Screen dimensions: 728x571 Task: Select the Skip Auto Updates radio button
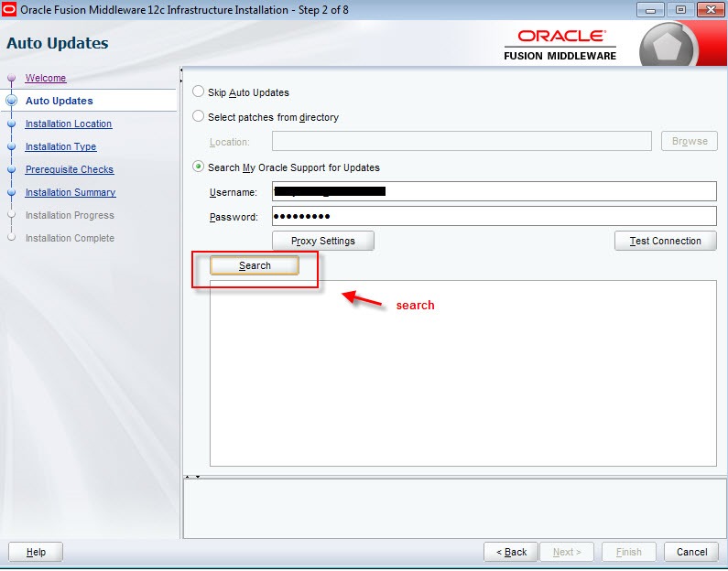coord(198,92)
